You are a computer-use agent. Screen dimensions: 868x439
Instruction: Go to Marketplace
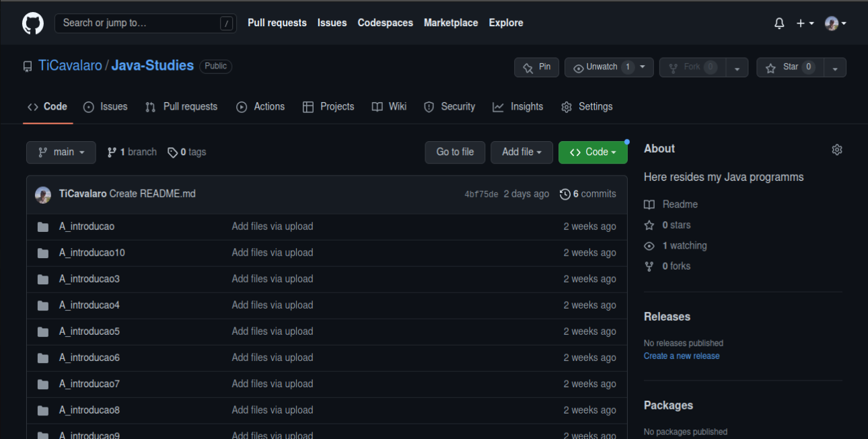click(x=451, y=23)
